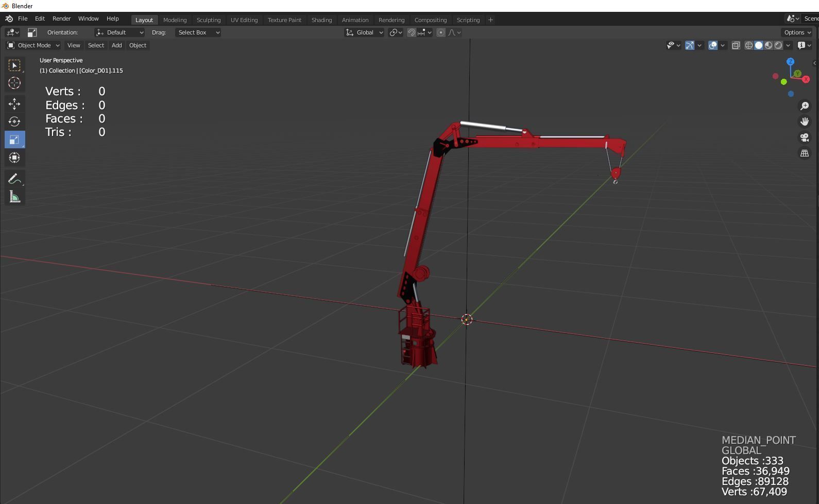This screenshot has height=504, width=819.
Task: Switch to rendered shading
Action: (778, 45)
